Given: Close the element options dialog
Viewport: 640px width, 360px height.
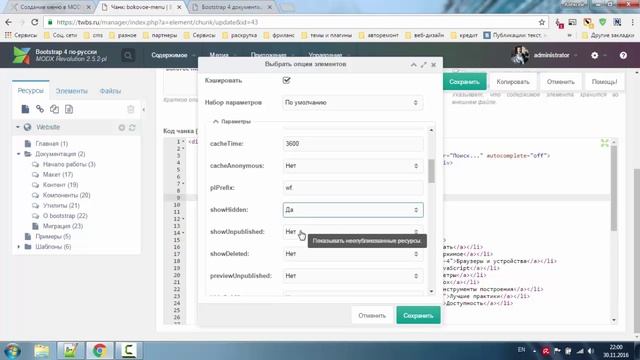Looking at the screenshot, I should pos(433,64).
